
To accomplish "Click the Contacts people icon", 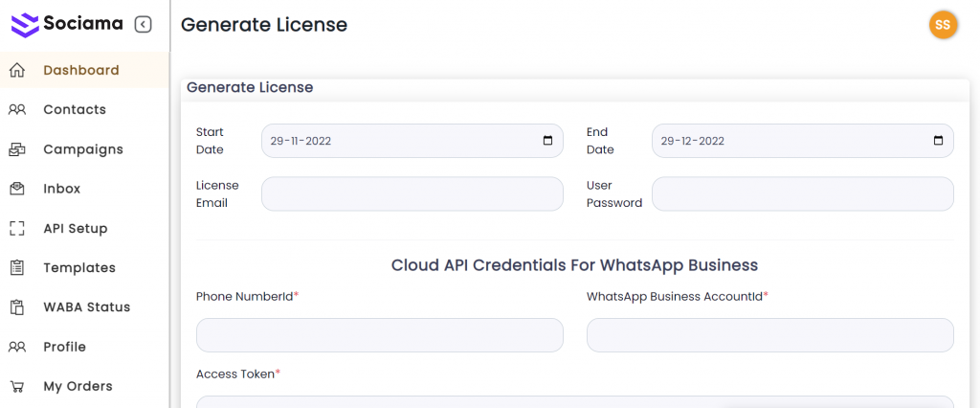I will (16, 109).
